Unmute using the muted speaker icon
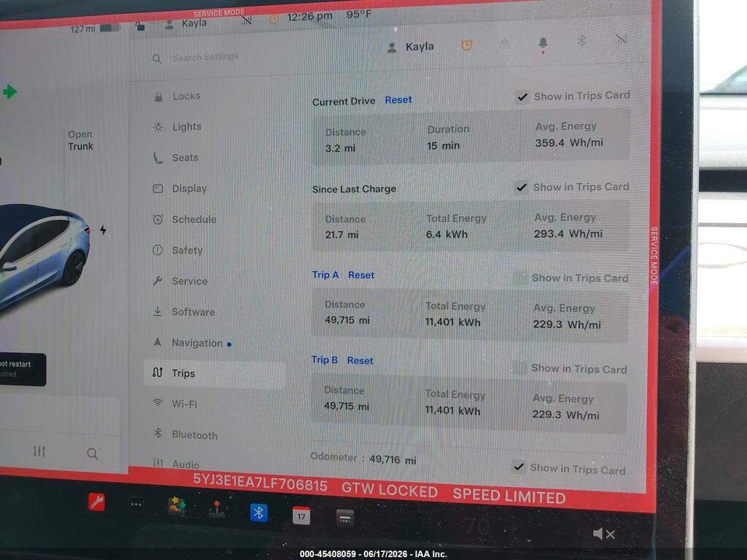The width and height of the screenshot is (747, 560). pyautogui.click(x=603, y=534)
